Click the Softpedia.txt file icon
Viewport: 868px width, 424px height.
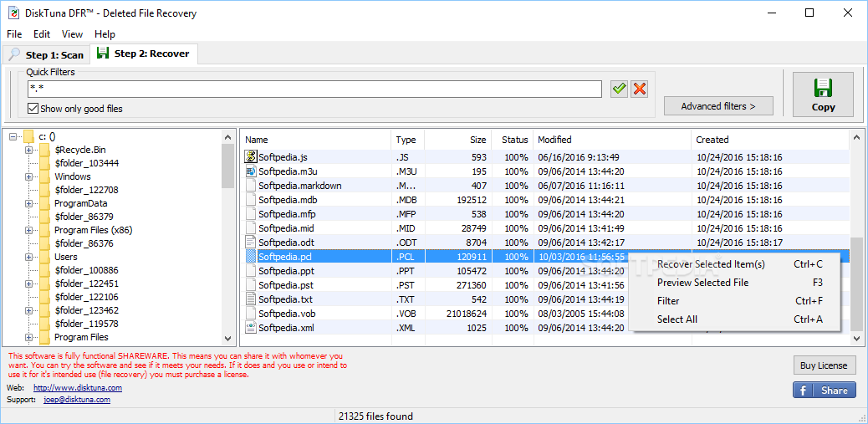251,299
